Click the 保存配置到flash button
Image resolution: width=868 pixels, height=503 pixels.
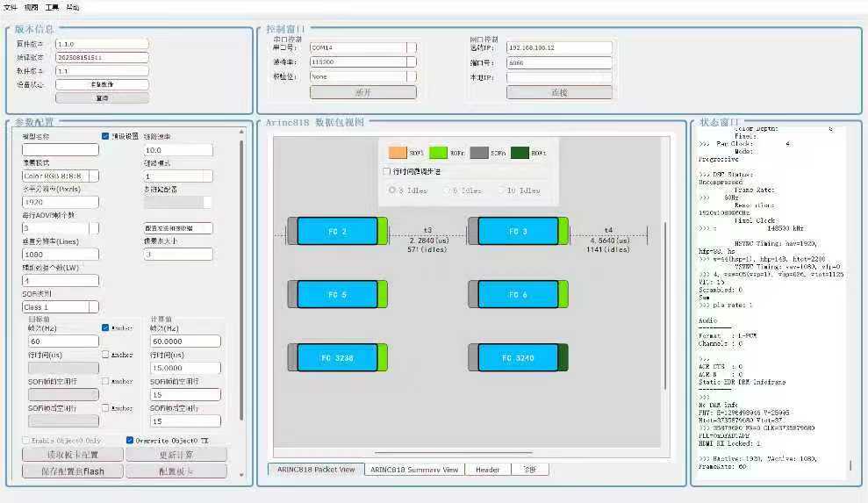coord(72,471)
